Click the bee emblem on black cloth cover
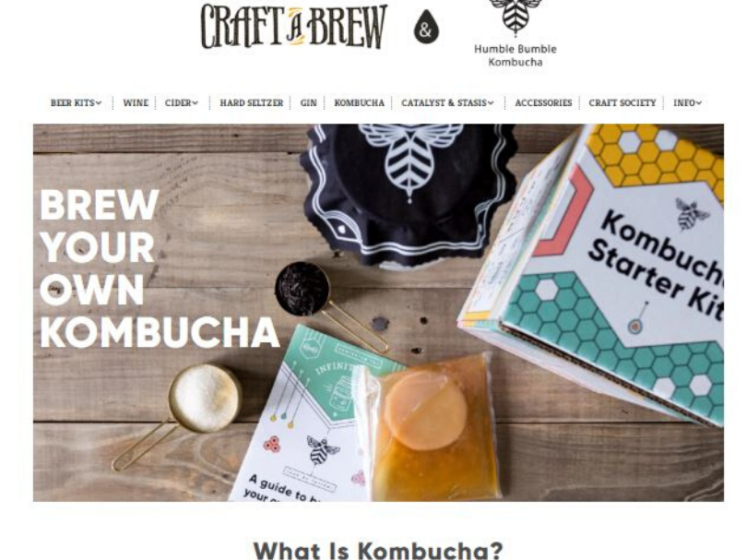 click(409, 160)
